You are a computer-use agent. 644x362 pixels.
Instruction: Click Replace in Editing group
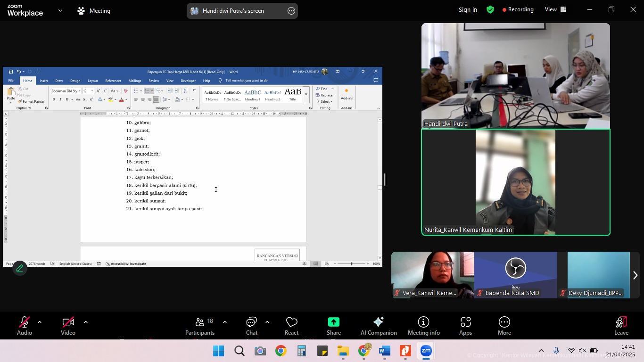point(324,95)
